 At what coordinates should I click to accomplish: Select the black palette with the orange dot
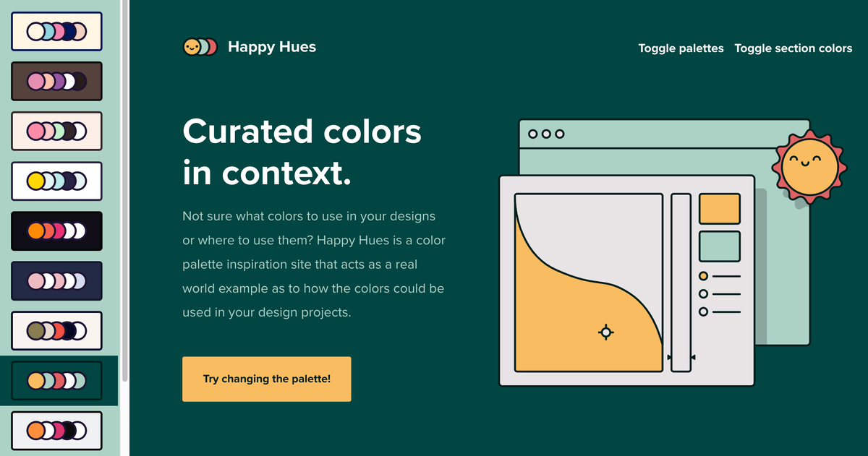pyautogui.click(x=56, y=231)
